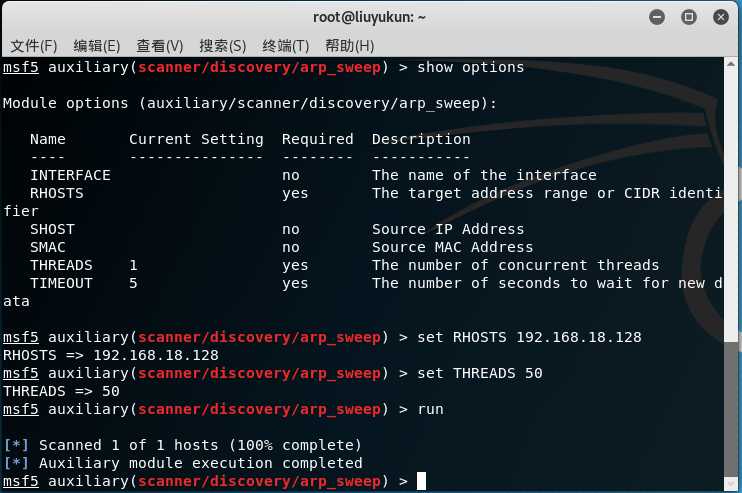Open the 查看(V) menu
The height and width of the screenshot is (493, 742).
point(159,46)
